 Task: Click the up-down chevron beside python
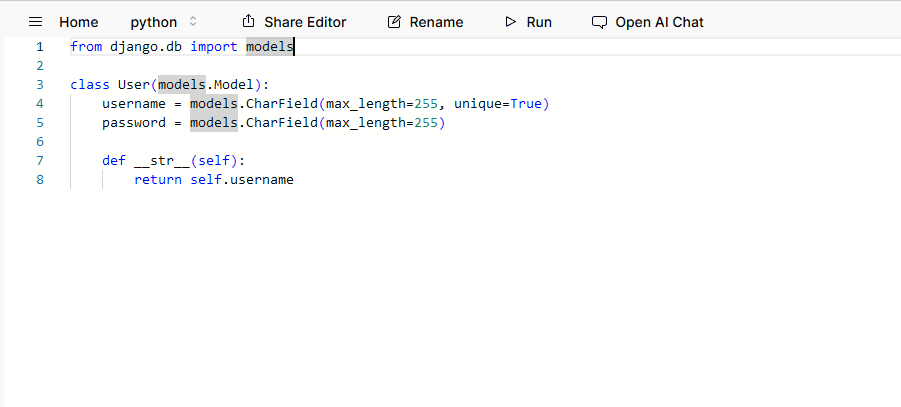tap(193, 22)
